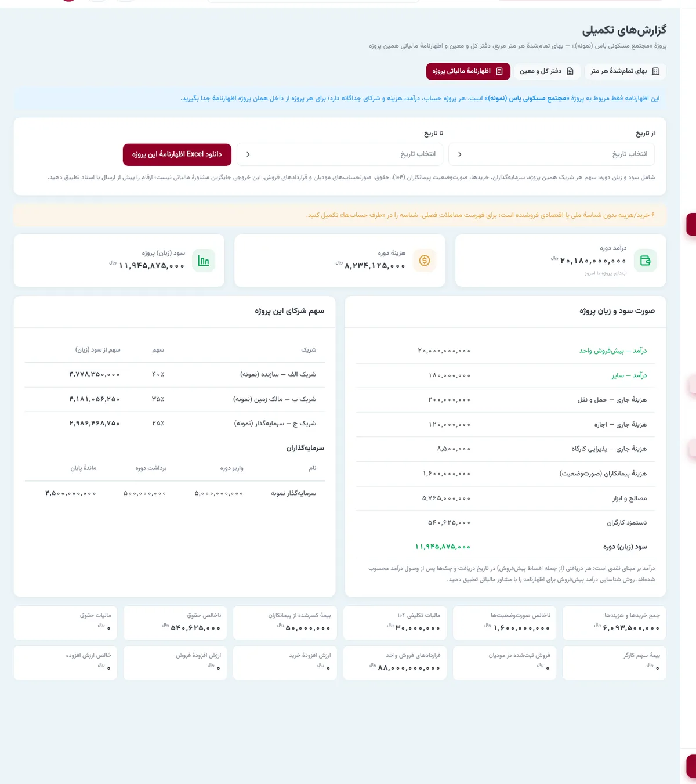The width and height of the screenshot is (696, 784).
Task: Select the row 'هزینهٔ جاری — اجاره'
Action: 505,424
